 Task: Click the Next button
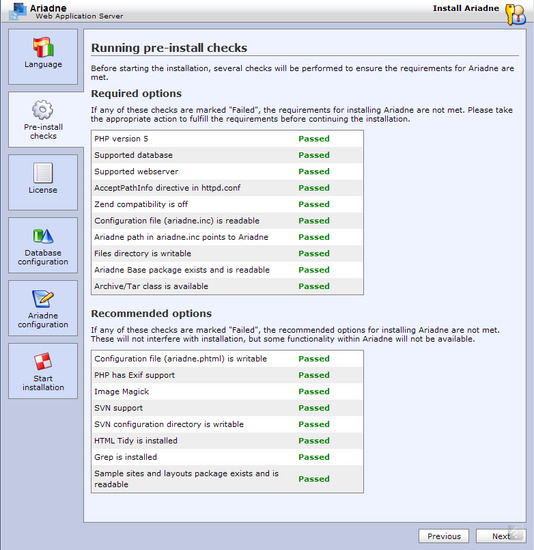click(x=501, y=536)
